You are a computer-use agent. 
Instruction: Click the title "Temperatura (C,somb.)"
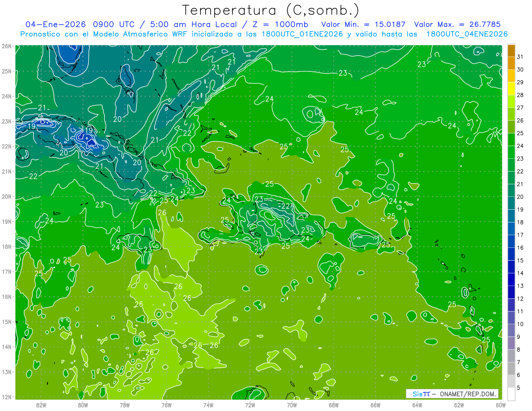pos(271,10)
